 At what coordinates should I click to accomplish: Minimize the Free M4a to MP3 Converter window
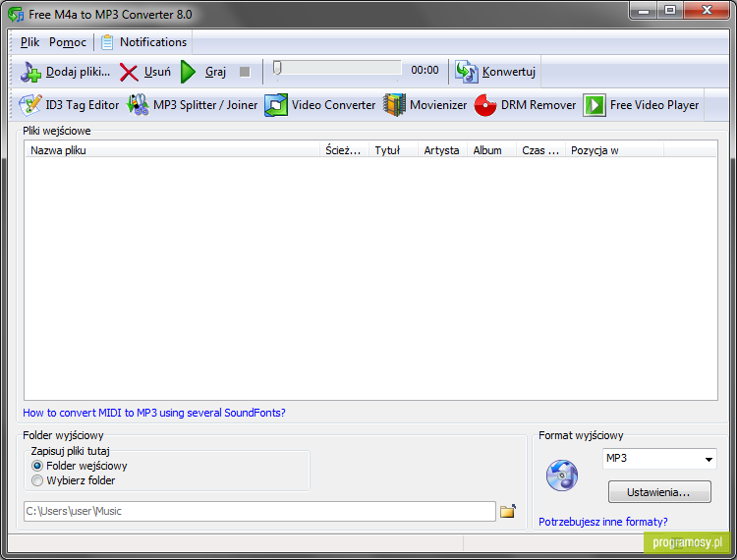coord(644,11)
